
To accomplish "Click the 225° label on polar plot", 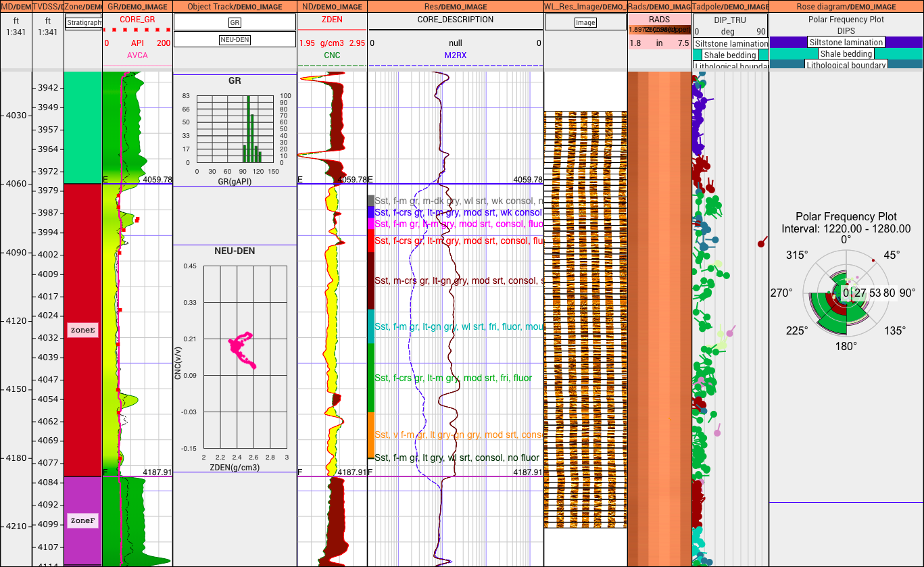I will click(796, 330).
